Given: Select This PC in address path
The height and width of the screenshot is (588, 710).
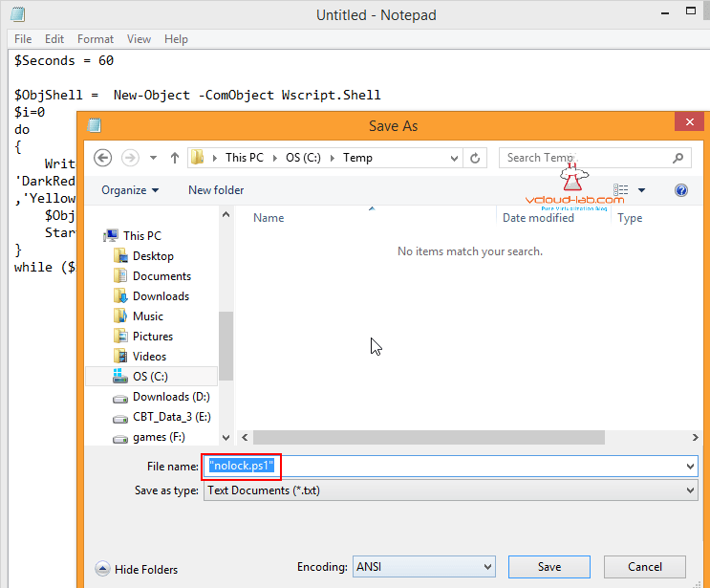Looking at the screenshot, I should [245, 158].
